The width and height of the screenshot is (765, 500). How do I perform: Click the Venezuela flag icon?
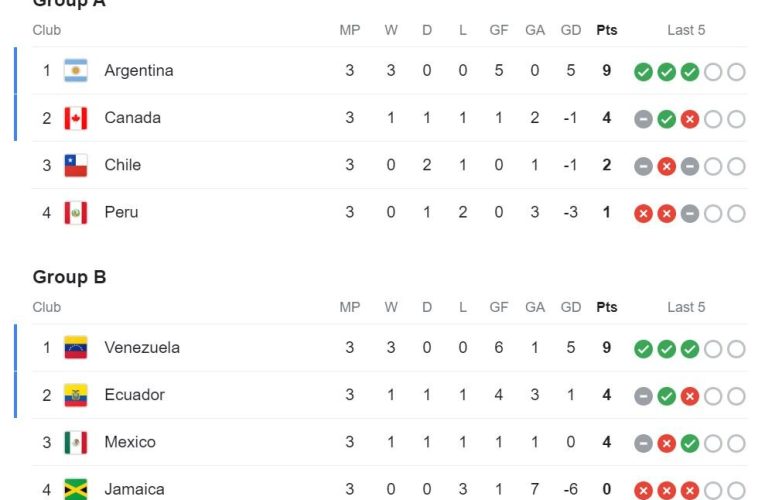(76, 348)
